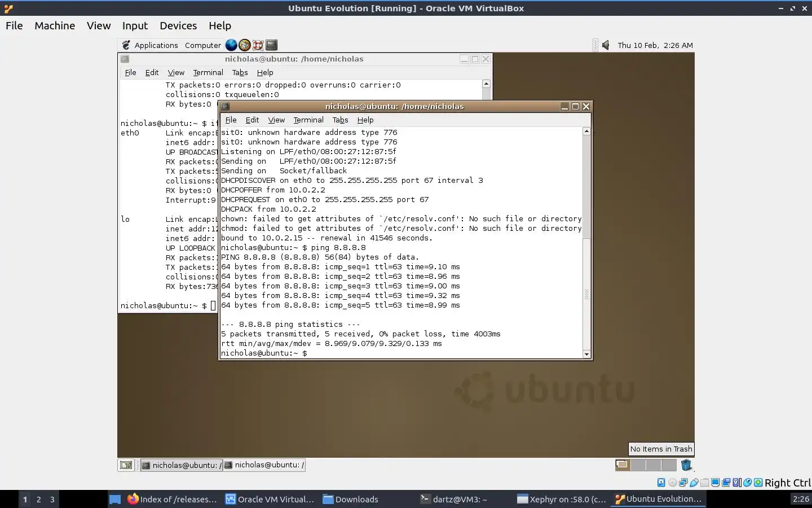
Task: Click the Show Desktop button in the bottom panel
Action: coord(126,465)
